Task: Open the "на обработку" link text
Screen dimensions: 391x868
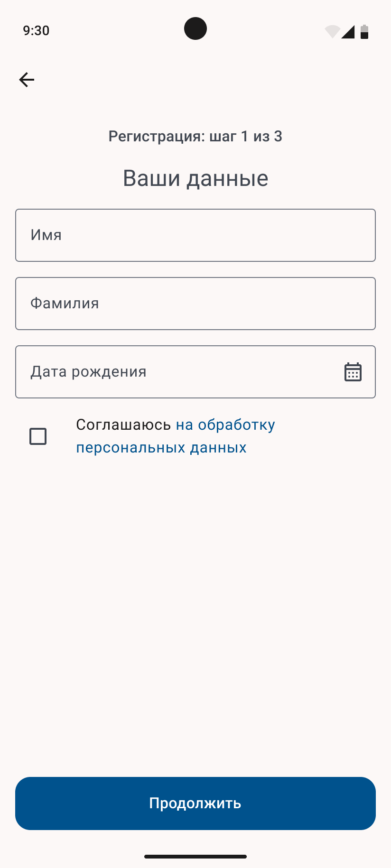Action: tap(225, 425)
